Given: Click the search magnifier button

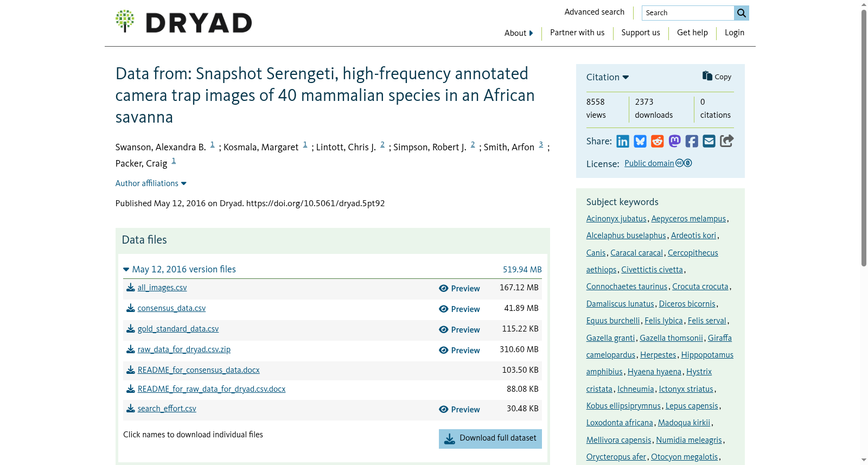Looking at the screenshot, I should 741,13.
